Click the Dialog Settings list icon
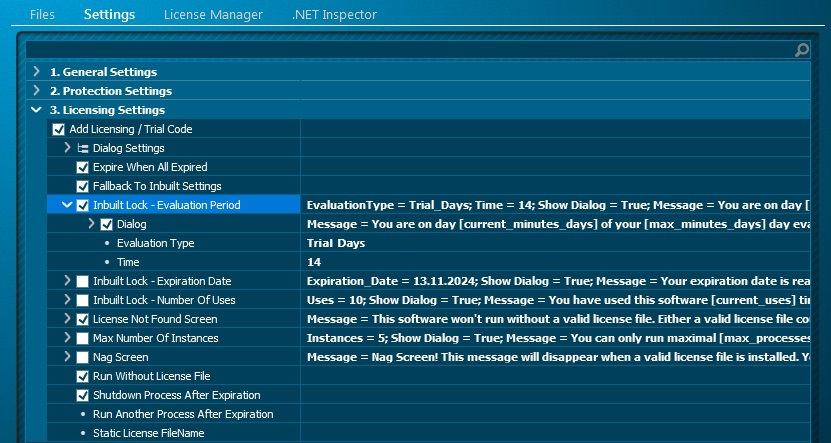 point(83,148)
